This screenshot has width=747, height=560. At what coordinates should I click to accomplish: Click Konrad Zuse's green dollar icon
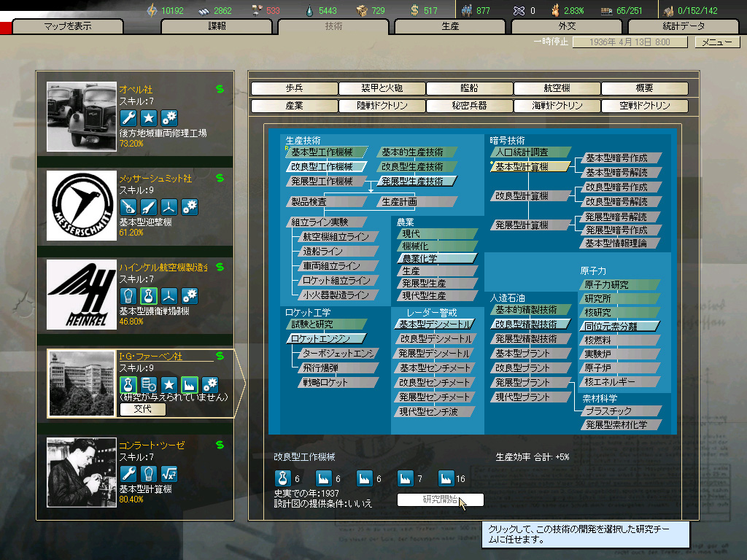[220, 445]
